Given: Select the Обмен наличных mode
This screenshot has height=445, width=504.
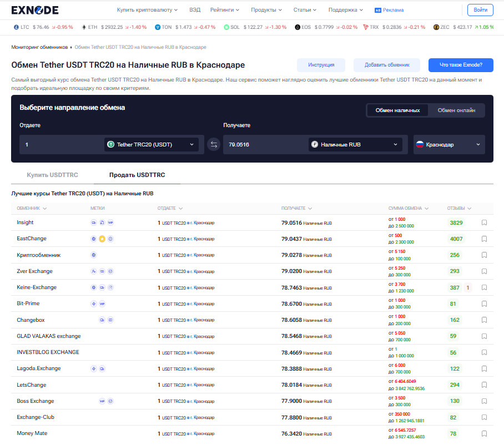Looking at the screenshot, I should point(397,110).
